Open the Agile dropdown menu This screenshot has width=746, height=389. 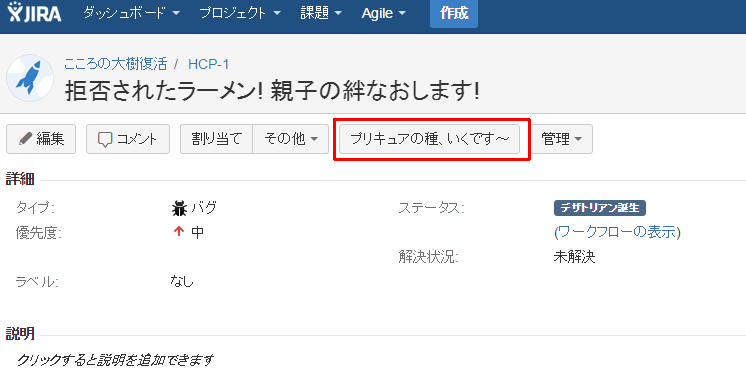tap(383, 13)
